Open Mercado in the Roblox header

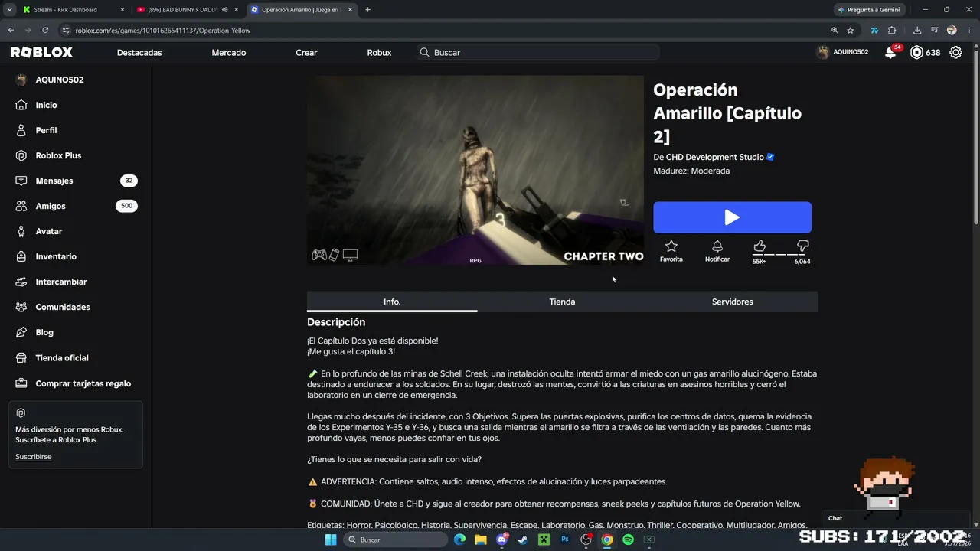pos(229,53)
